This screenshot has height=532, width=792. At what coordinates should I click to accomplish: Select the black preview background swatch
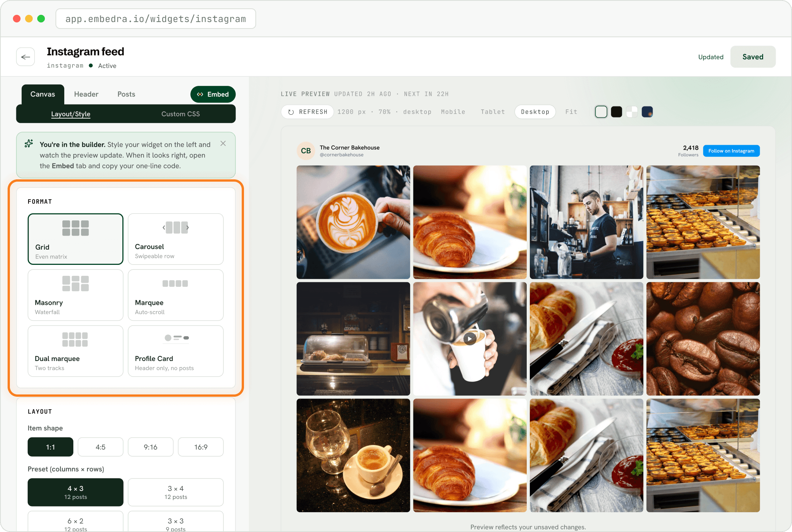[616, 112]
